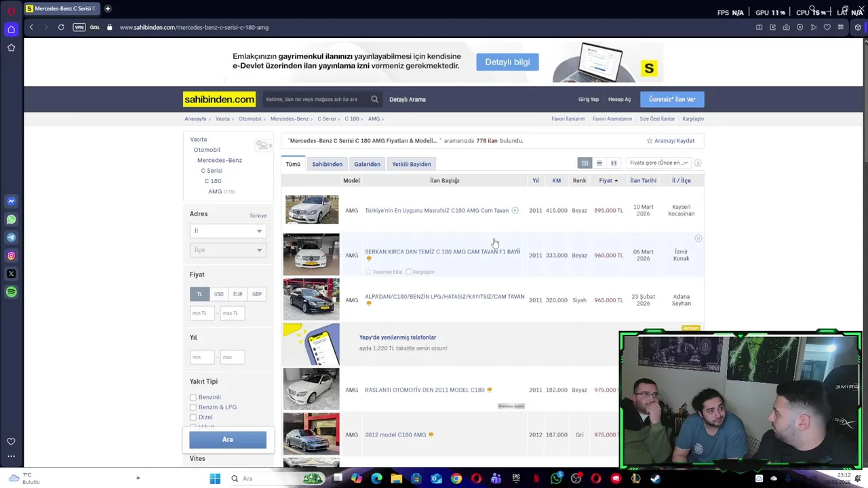Open Spotify player in Opera sidebar
The width and height of the screenshot is (868, 488).
[11, 292]
